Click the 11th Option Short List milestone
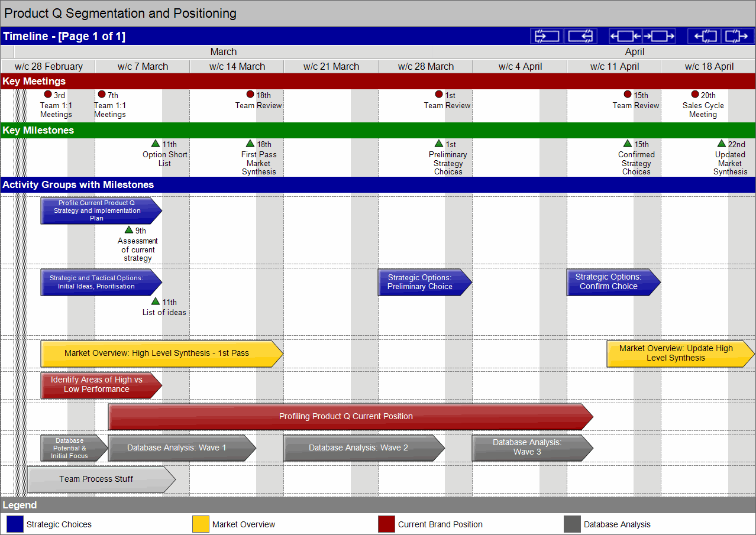 click(156, 144)
